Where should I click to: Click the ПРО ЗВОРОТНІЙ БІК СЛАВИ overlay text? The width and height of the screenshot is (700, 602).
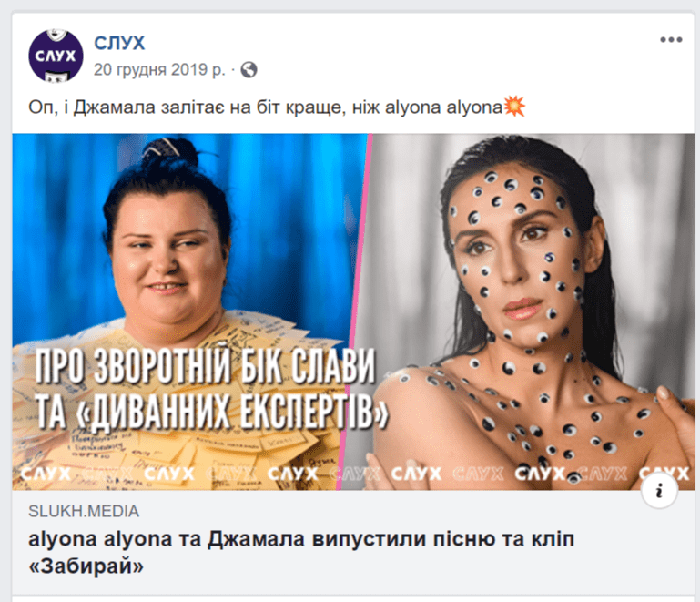[206, 366]
